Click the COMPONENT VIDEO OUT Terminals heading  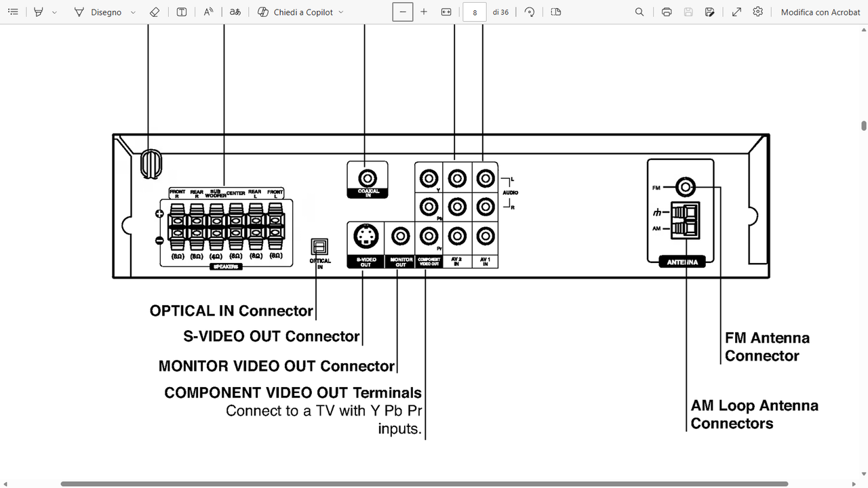(x=293, y=392)
